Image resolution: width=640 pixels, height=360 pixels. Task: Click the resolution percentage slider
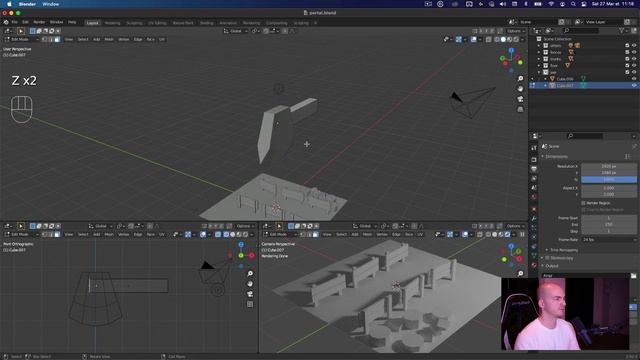tap(609, 179)
